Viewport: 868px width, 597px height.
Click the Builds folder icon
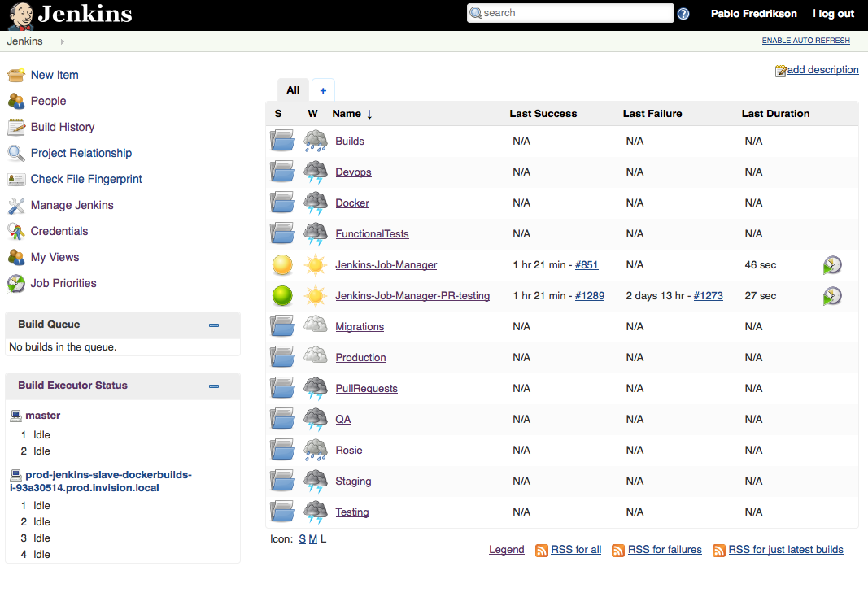[282, 141]
